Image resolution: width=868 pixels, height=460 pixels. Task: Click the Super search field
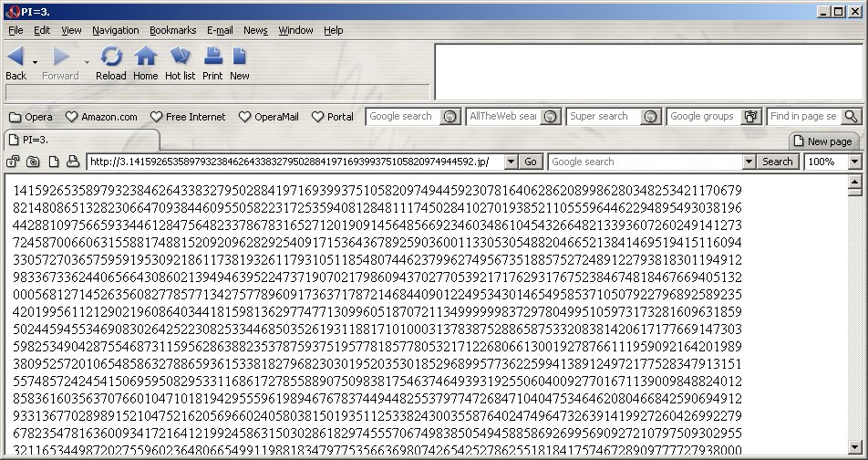click(x=604, y=117)
